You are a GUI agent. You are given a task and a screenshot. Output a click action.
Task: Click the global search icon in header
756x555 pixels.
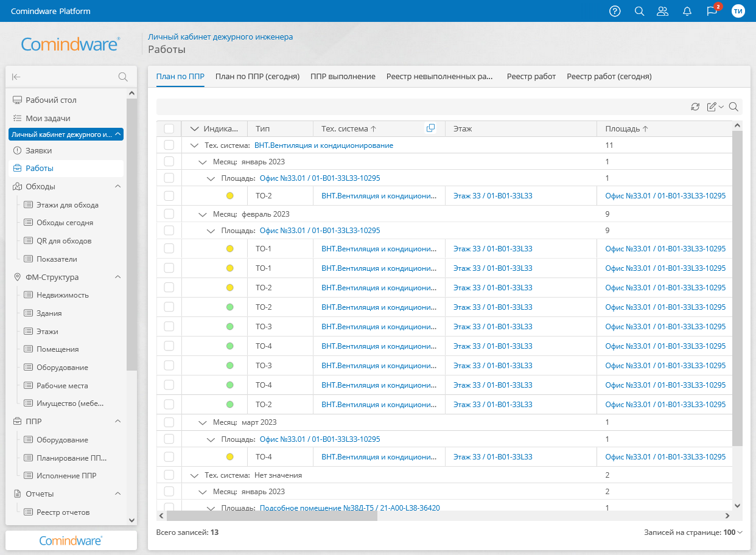click(x=639, y=11)
